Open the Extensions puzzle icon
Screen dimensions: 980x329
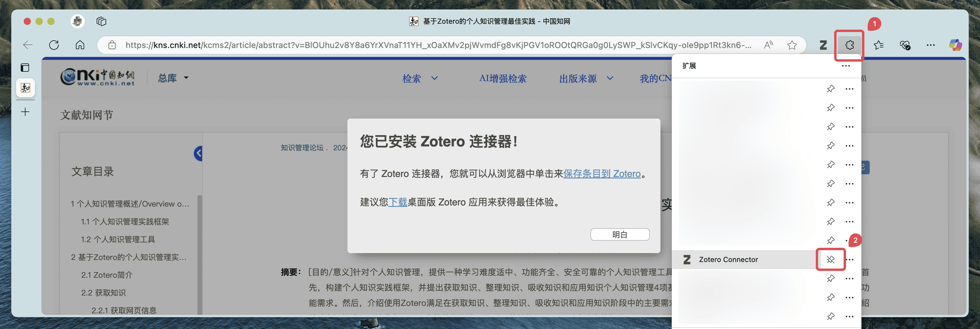[x=849, y=45]
